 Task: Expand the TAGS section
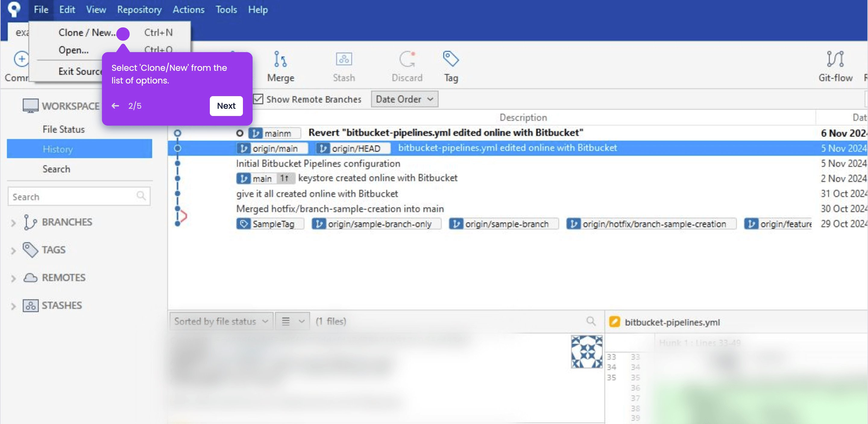pos(13,250)
